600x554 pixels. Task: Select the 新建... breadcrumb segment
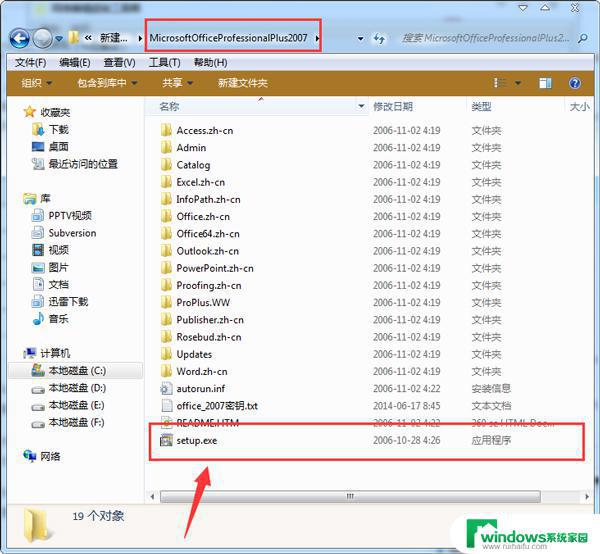point(114,38)
